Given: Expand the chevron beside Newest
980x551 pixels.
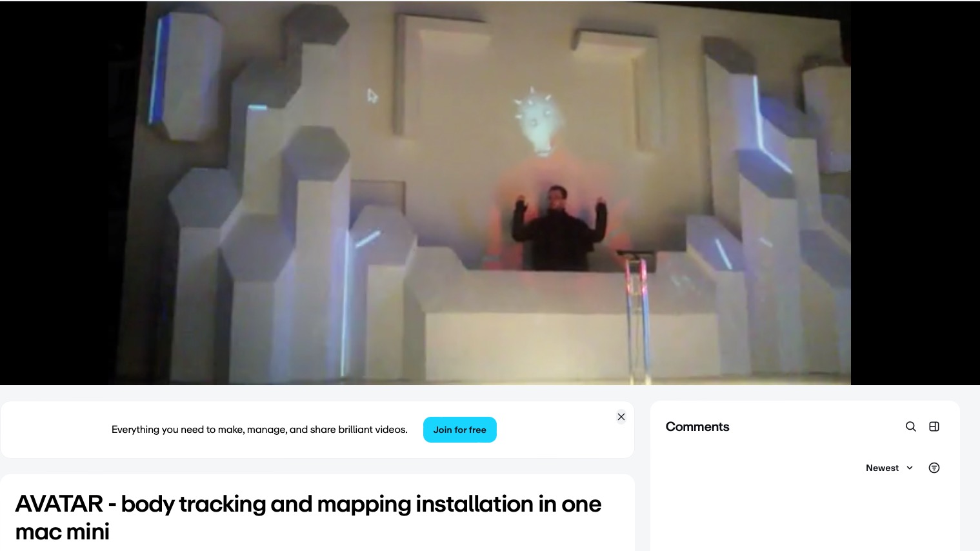Looking at the screenshot, I should [x=910, y=468].
